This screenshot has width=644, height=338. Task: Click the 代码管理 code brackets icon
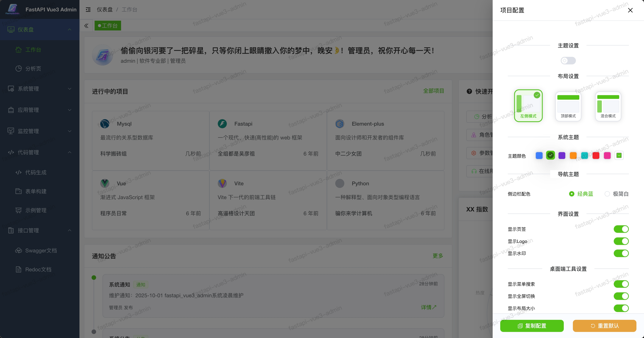pyautogui.click(x=11, y=152)
